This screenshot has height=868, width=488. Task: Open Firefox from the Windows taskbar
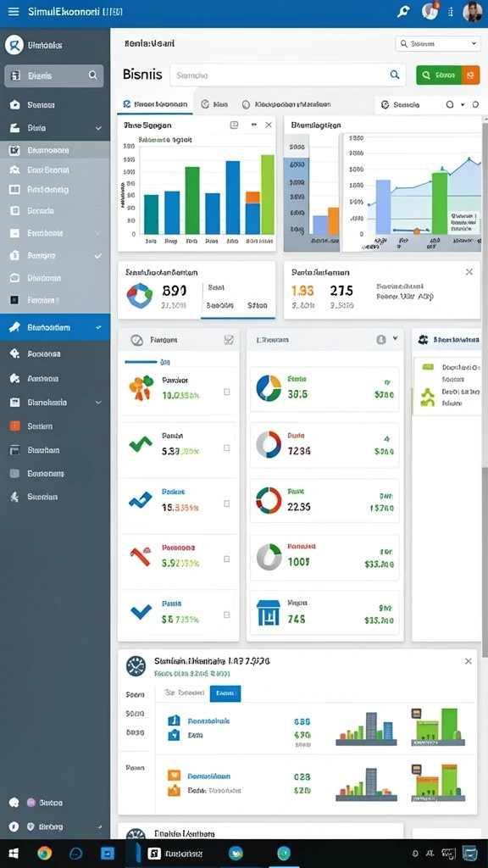[x=44, y=853]
